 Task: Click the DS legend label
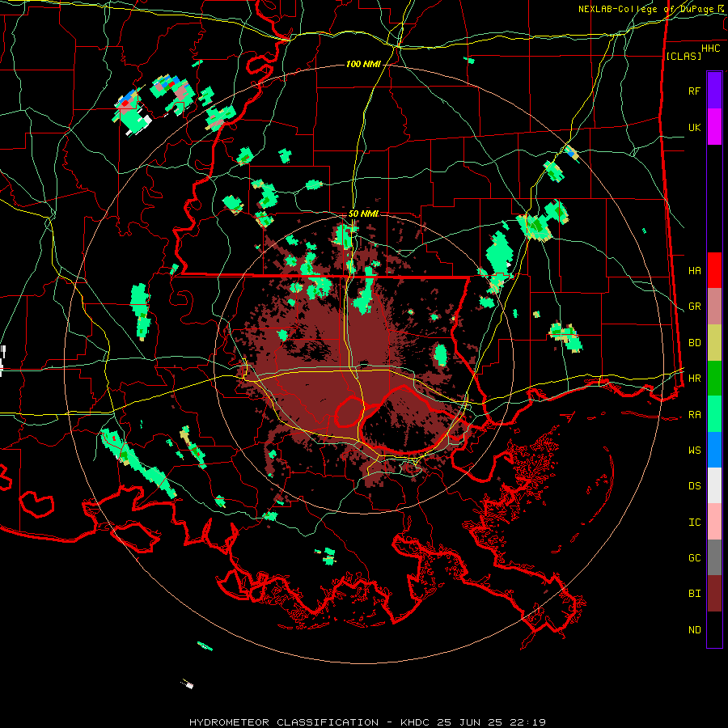pyautogui.click(x=694, y=486)
